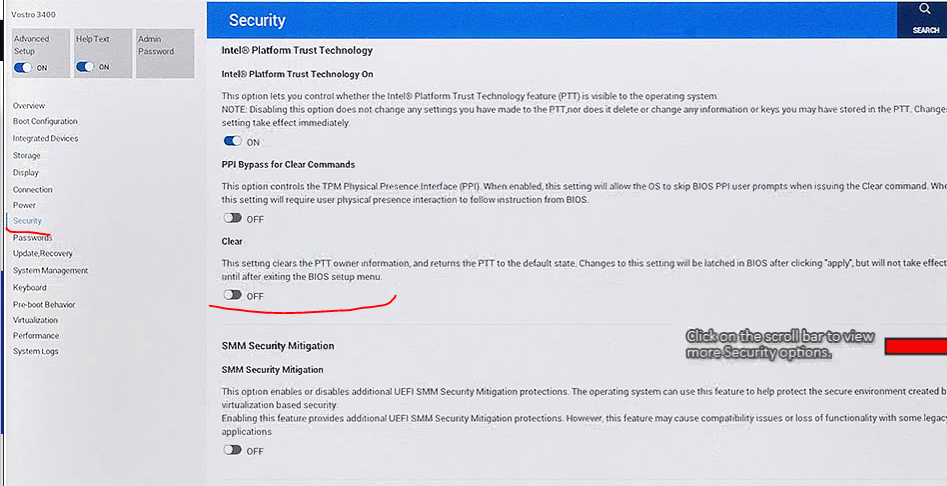Screen dimensions: 947x486
Task: Open the Overview section
Action: tap(29, 106)
